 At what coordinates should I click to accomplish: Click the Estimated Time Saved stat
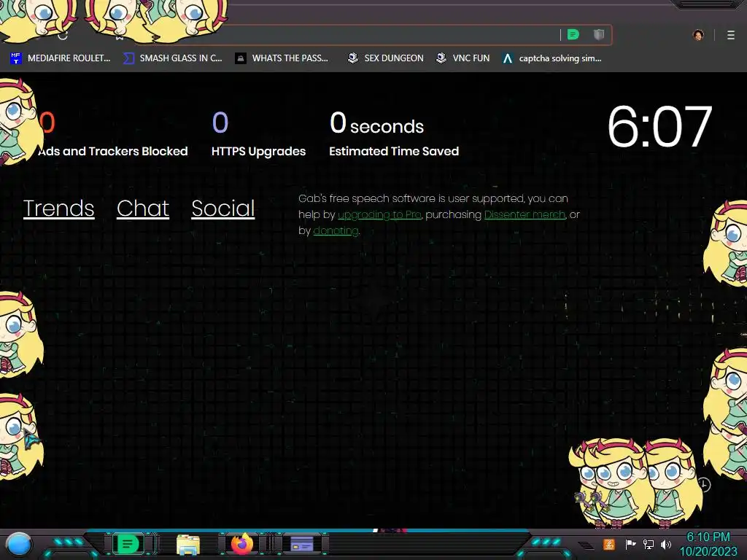click(393, 134)
